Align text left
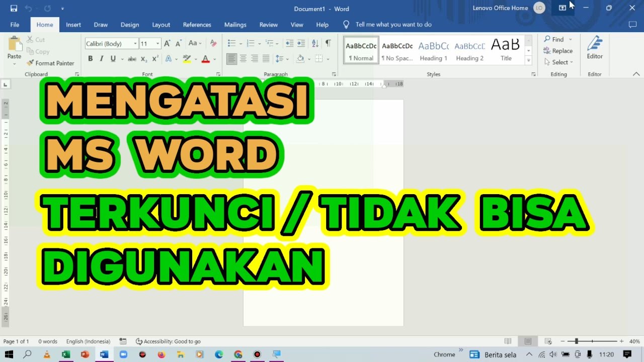The image size is (644, 362). pos(231,59)
